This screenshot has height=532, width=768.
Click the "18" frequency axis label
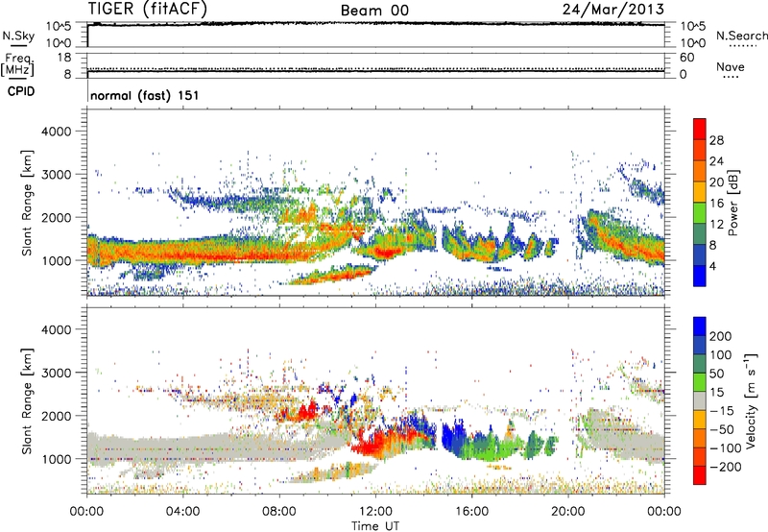(64, 58)
